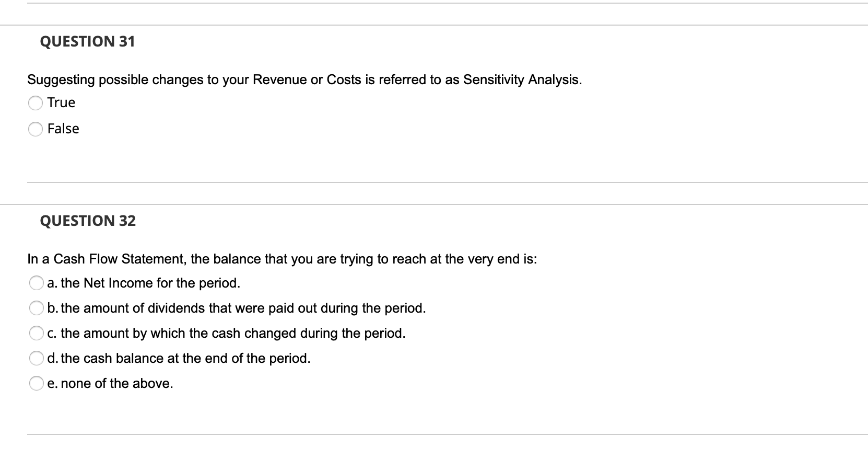Click the Cash Flow Statement question text

pos(282,258)
